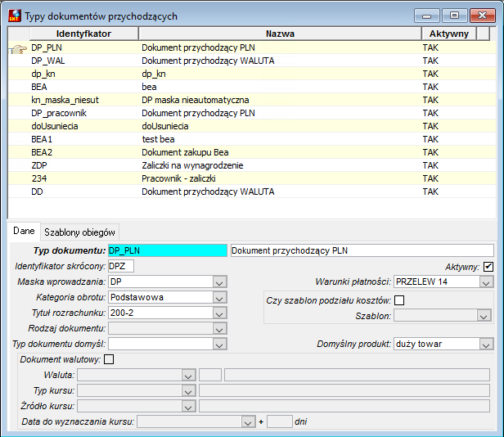This screenshot has height=437, width=504.
Task: Select the 234 row
Action: (x=252, y=178)
